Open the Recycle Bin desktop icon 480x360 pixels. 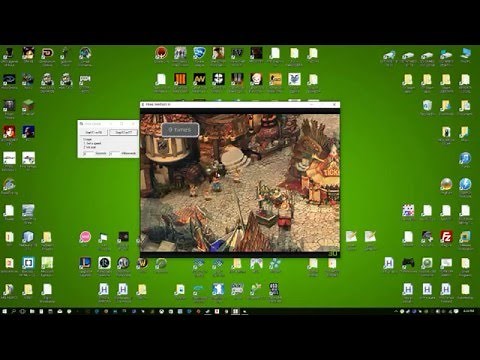(x=427, y=106)
